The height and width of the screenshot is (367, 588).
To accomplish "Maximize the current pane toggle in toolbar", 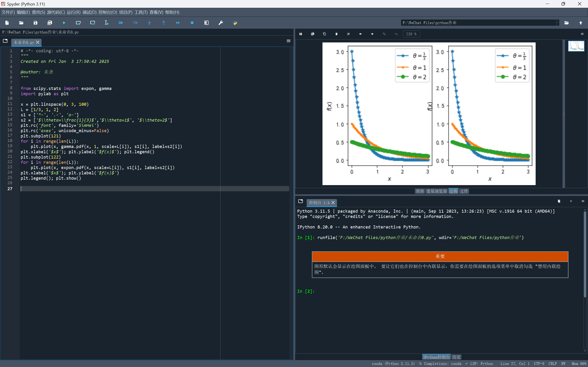I will point(206,23).
